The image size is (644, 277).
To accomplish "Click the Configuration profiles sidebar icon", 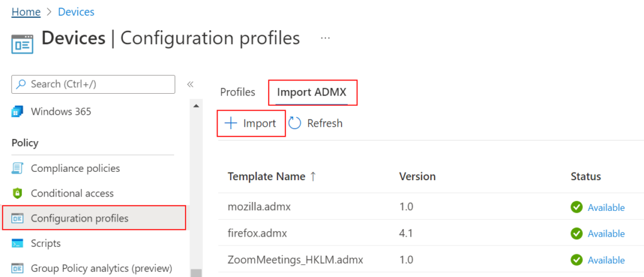I will 17,218.
